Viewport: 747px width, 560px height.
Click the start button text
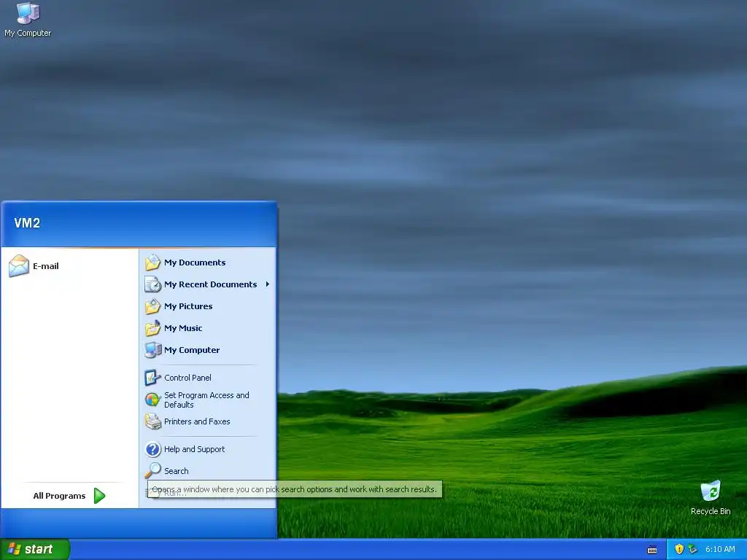pos(39,549)
